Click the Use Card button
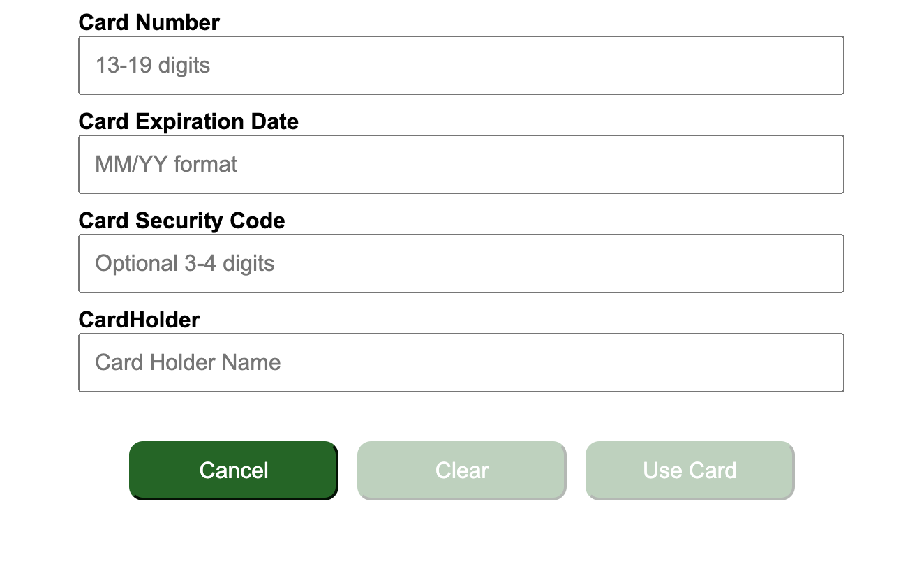The width and height of the screenshot is (924, 571). click(x=690, y=470)
